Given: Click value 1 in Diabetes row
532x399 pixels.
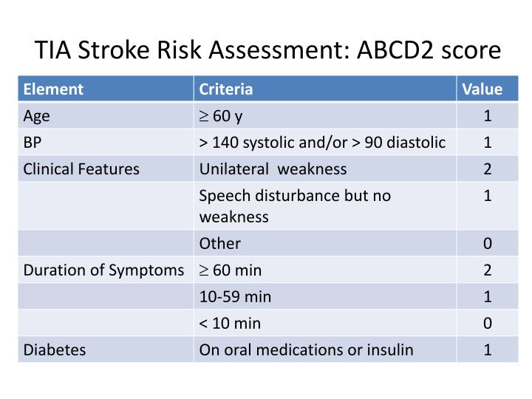Looking at the screenshot, I should (x=488, y=349).
